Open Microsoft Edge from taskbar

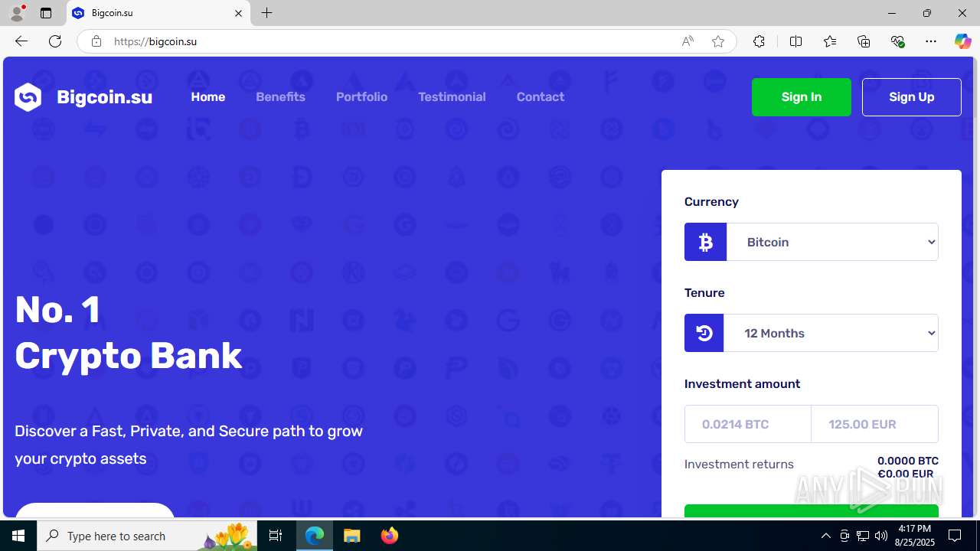pyautogui.click(x=315, y=536)
